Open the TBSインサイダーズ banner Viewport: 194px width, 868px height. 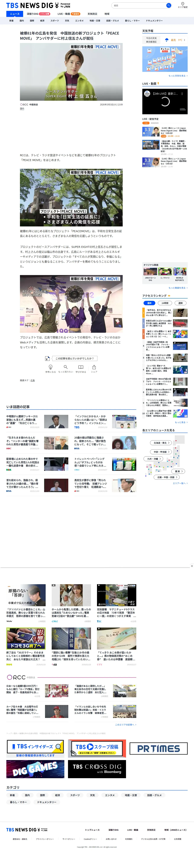[x=35, y=748]
